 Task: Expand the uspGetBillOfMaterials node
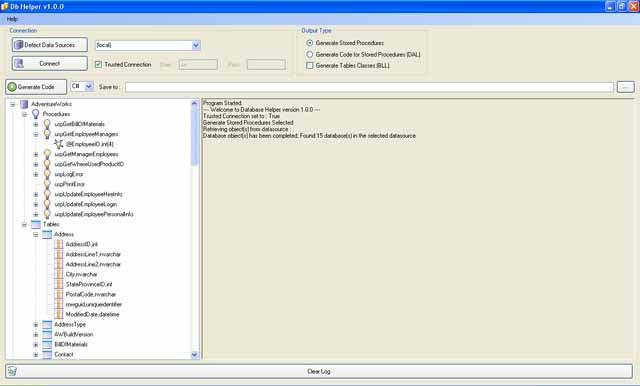click(x=36, y=124)
